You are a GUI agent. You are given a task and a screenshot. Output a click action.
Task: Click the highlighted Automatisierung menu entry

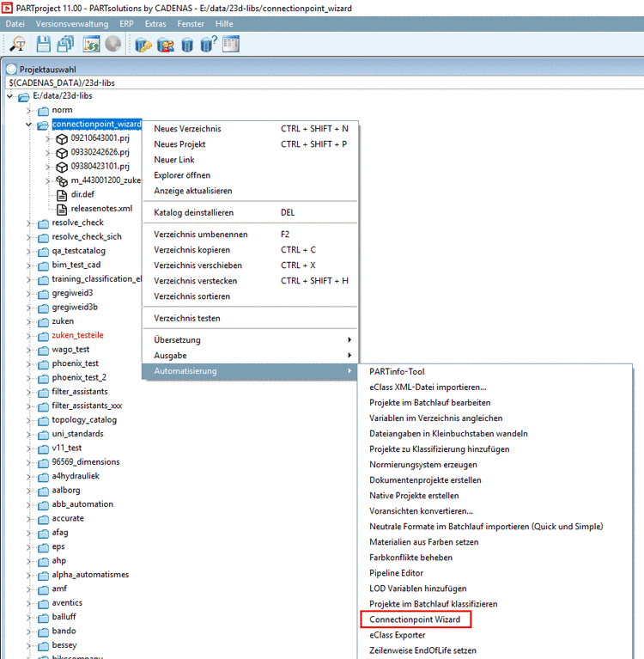250,371
